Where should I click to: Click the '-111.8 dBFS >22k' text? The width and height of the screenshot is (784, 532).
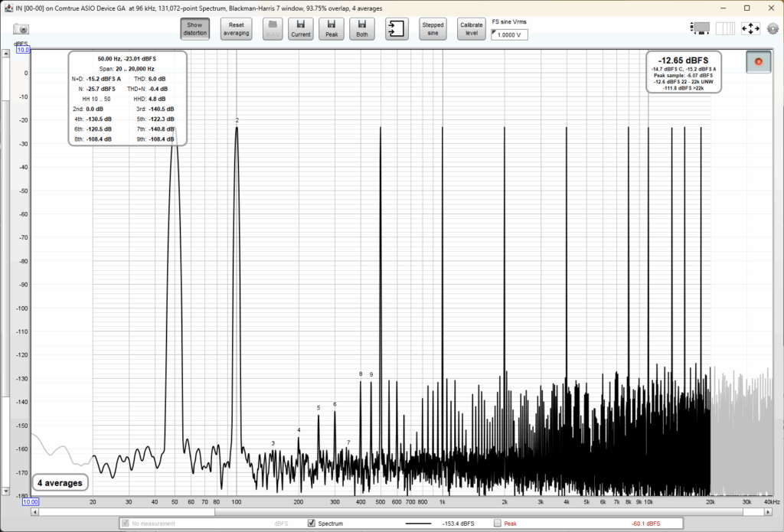pos(684,88)
